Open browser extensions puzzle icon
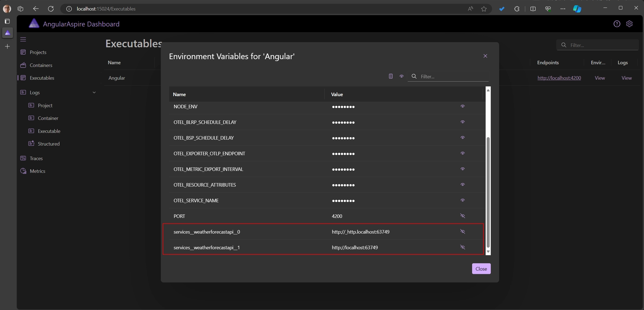This screenshot has height=310, width=644. (517, 9)
